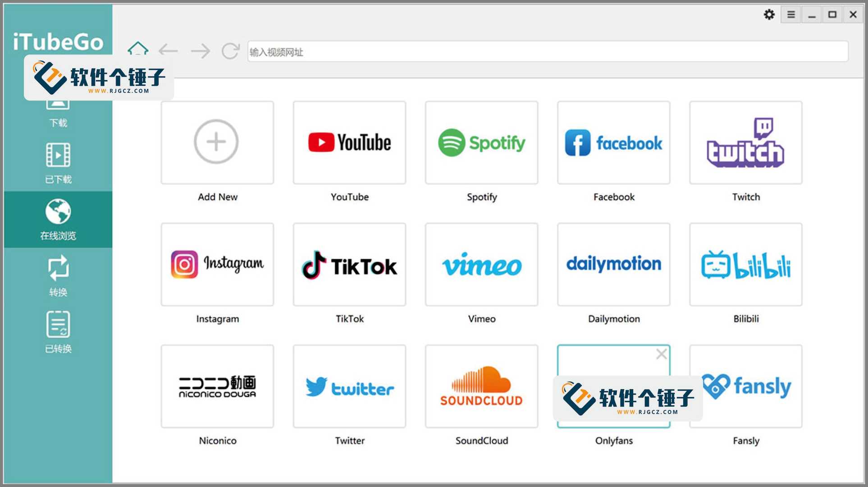Open the Niconico site tile

[x=217, y=386]
